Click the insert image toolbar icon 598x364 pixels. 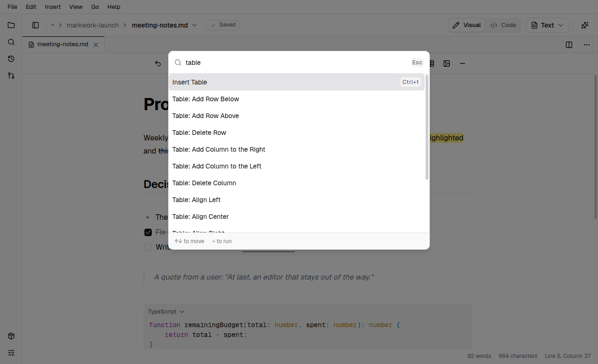(x=447, y=63)
